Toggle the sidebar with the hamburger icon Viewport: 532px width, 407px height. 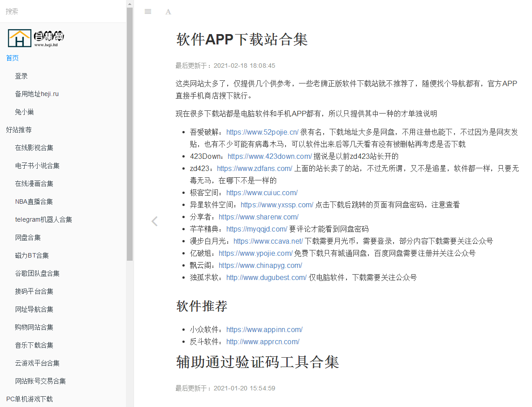[x=148, y=12]
